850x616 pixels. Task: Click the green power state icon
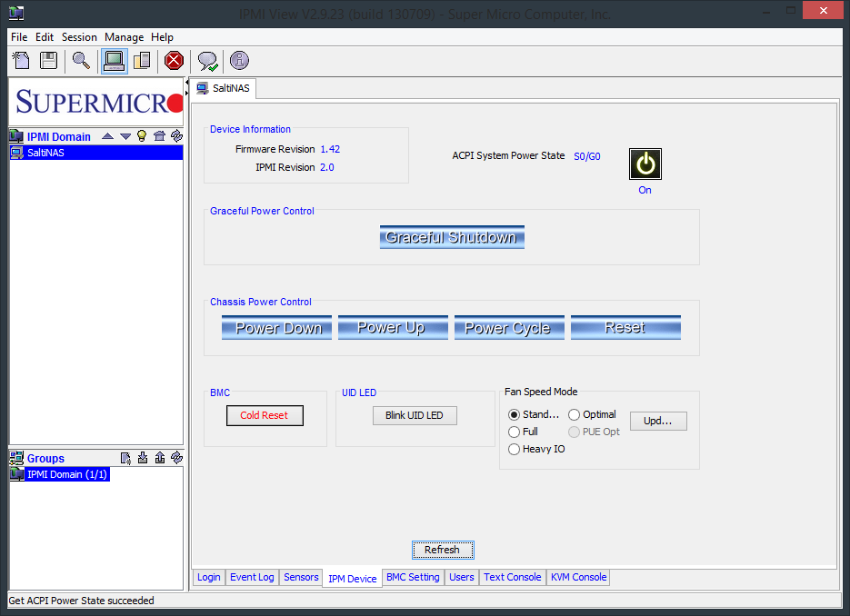[x=645, y=164]
